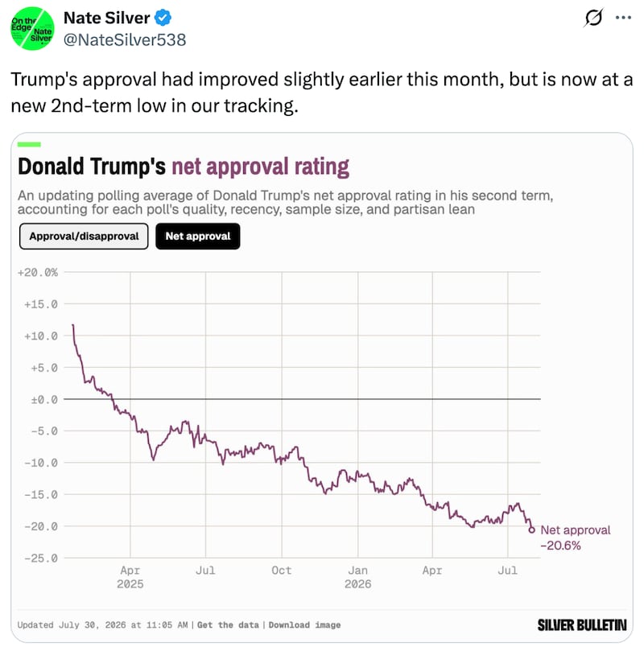Click the green accent bar above title

coord(29,144)
